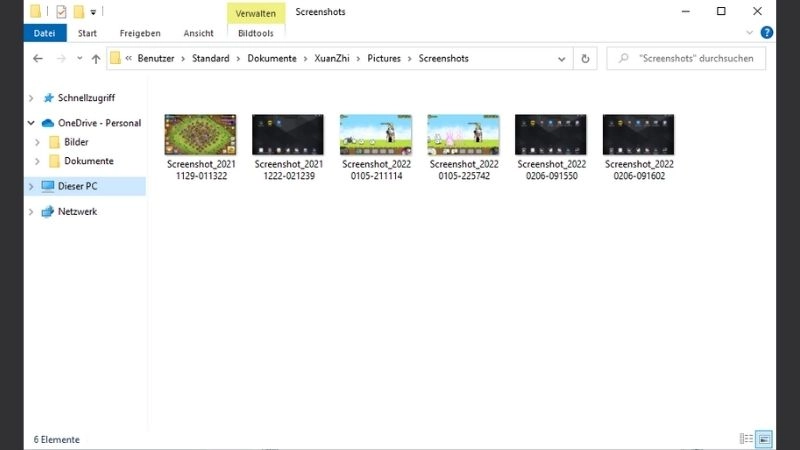Select OneDrive - Personal in sidebar

coord(99,123)
